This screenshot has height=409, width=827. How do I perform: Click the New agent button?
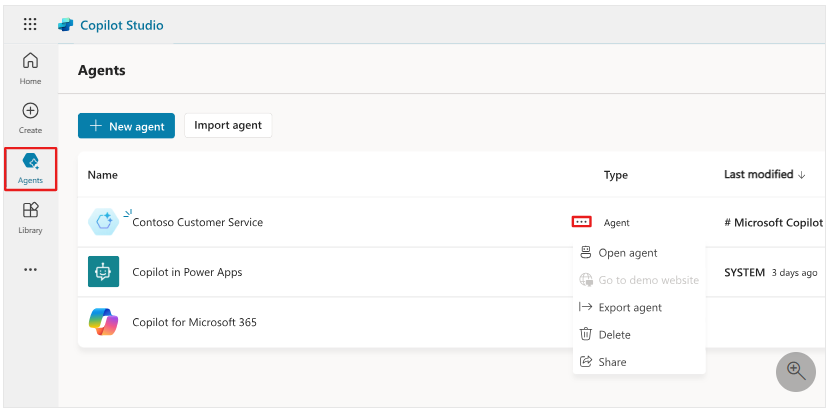(127, 125)
